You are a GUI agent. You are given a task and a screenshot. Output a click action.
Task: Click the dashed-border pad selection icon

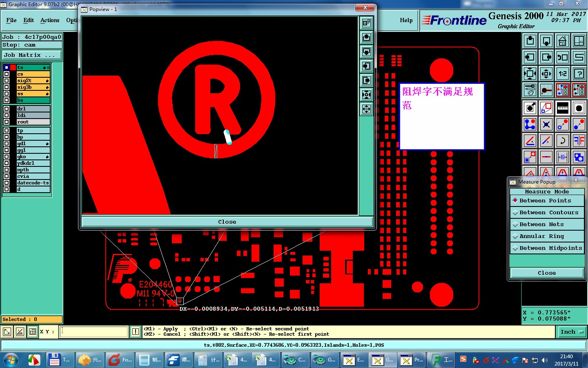tap(579, 108)
